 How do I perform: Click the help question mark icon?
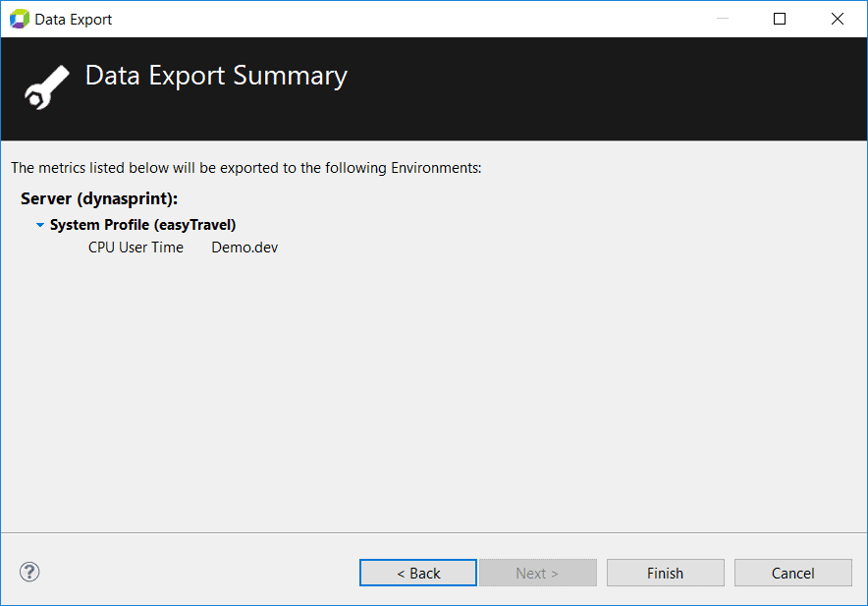click(29, 572)
